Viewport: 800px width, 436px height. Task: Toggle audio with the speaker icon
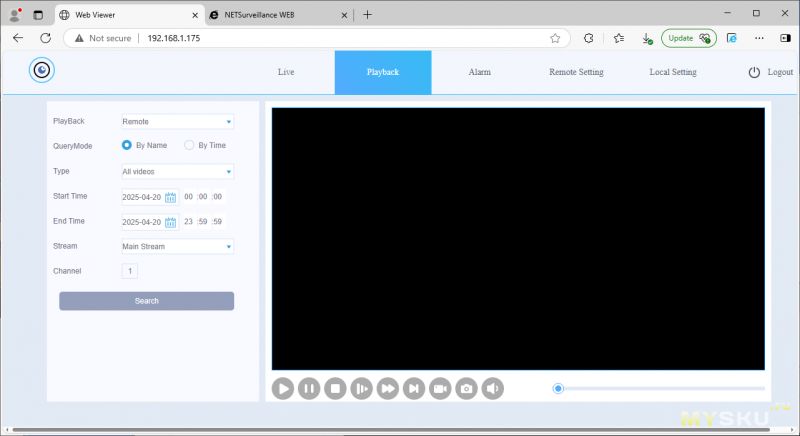click(493, 389)
